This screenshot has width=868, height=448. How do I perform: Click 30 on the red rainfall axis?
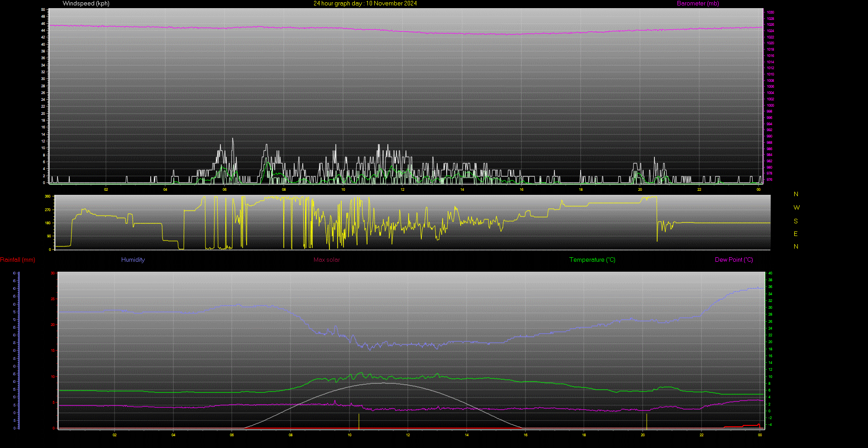(53, 274)
